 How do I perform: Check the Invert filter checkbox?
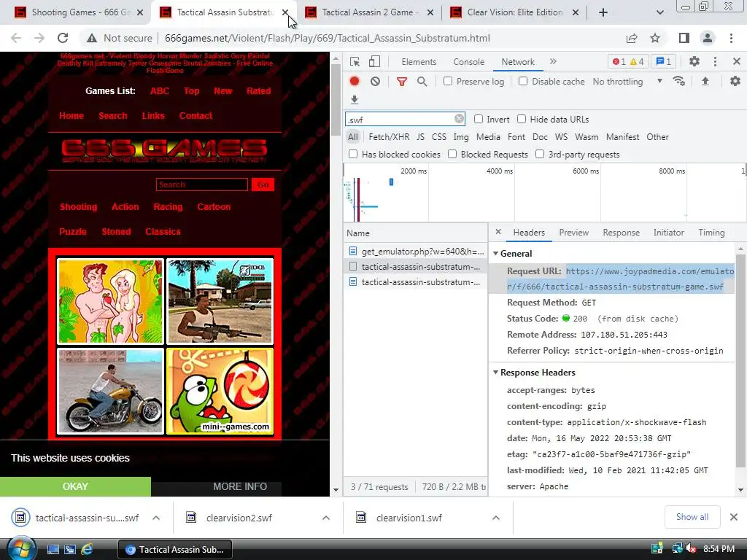coord(479,119)
